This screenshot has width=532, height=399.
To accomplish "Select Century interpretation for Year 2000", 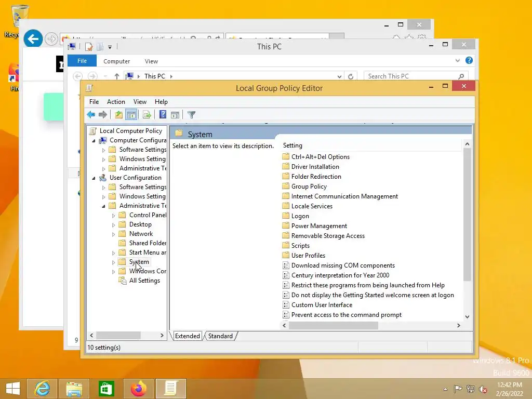I will [336, 275].
